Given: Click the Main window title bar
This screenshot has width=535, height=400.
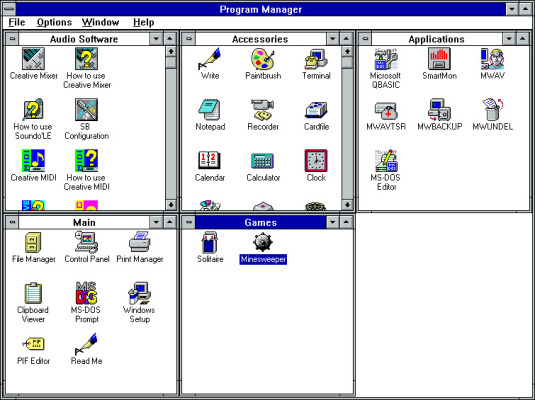Looking at the screenshot, I should pyautogui.click(x=84, y=223).
